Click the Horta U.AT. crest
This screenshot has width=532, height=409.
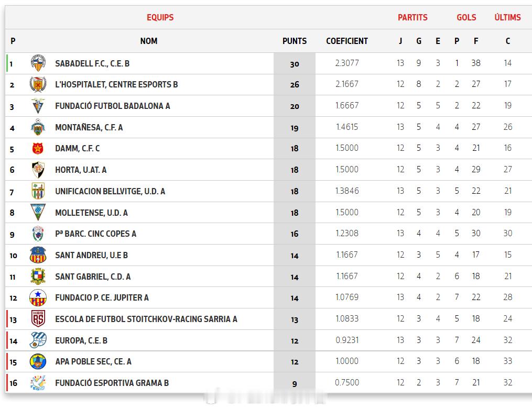pyautogui.click(x=38, y=170)
